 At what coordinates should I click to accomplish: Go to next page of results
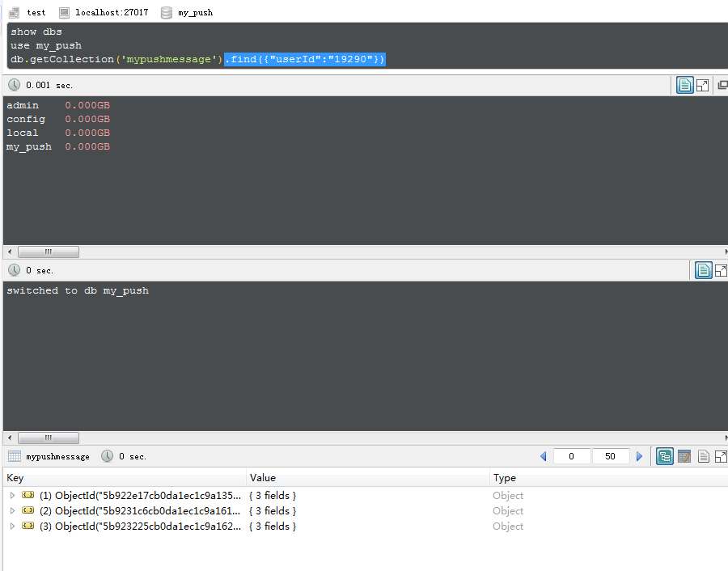(x=640, y=456)
